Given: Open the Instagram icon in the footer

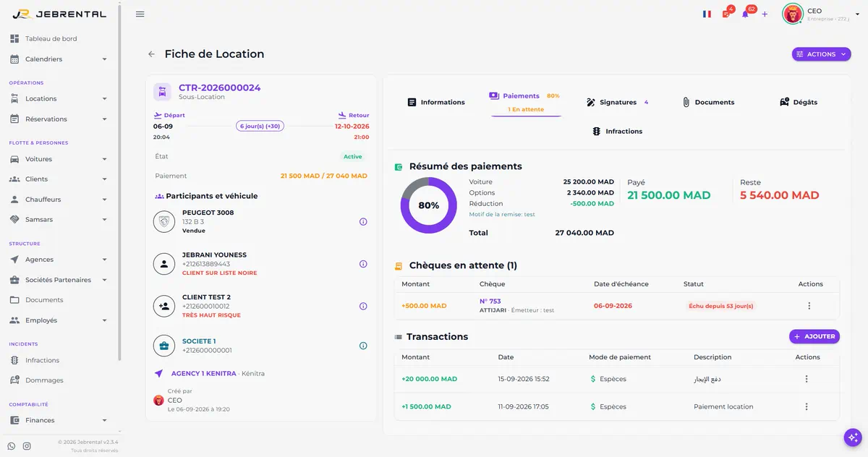Looking at the screenshot, I should 27,446.
